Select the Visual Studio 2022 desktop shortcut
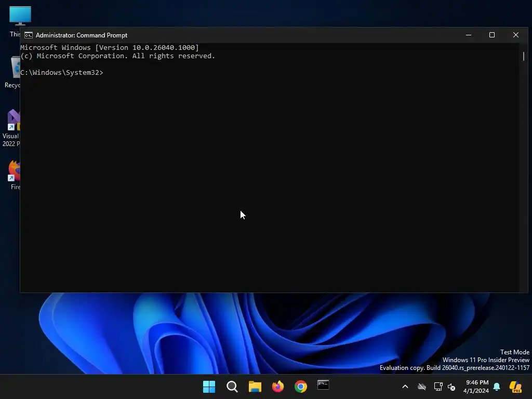 [11, 128]
